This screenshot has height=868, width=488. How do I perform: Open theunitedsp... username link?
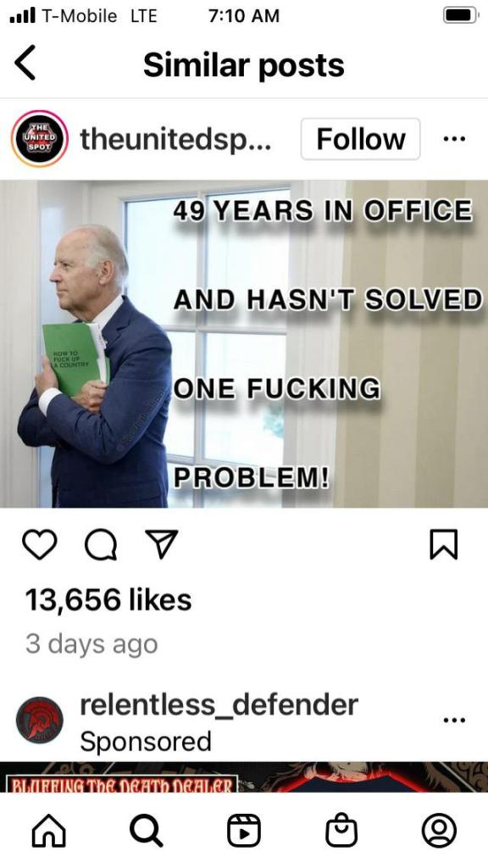(x=175, y=139)
